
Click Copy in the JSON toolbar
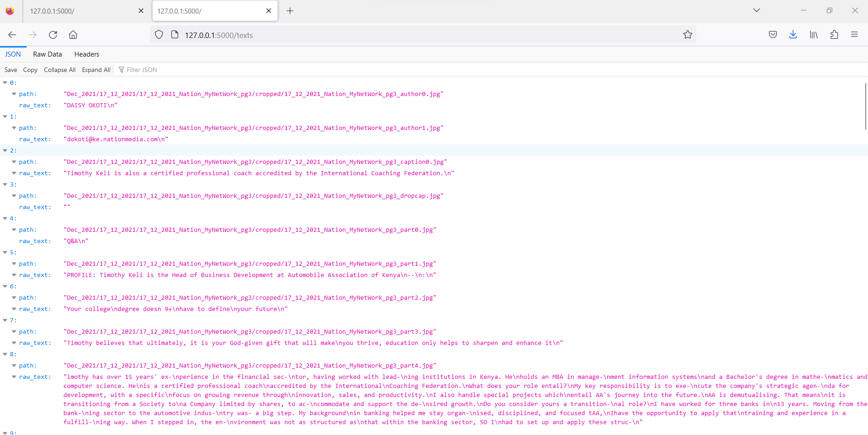pyautogui.click(x=30, y=70)
